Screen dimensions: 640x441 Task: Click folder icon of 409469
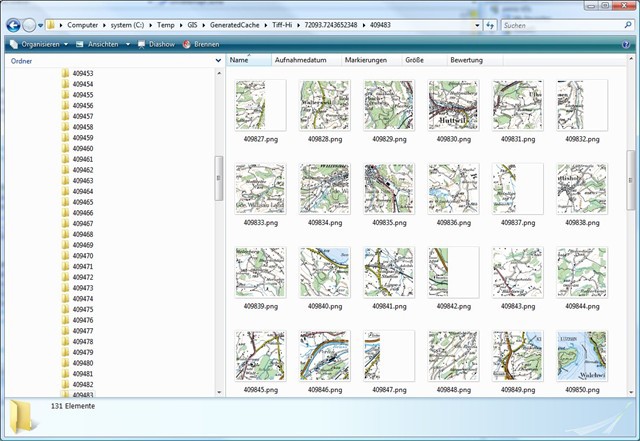65,245
